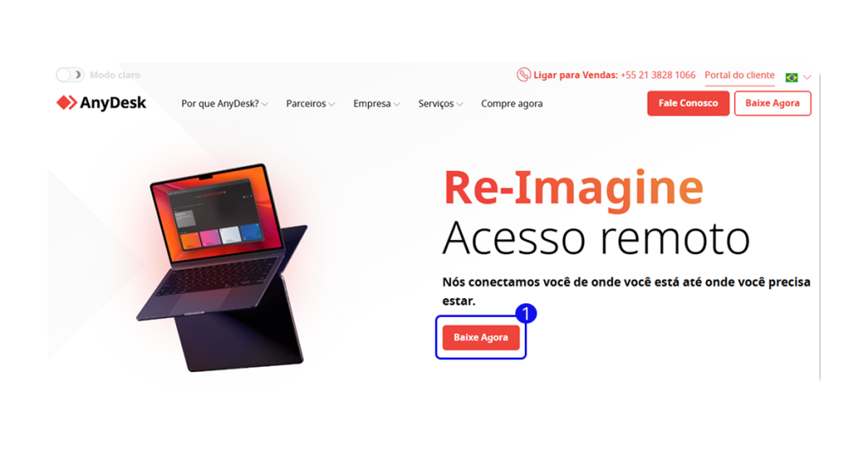This screenshot has width=868, height=455.
Task: Click the numbered badge 1 marker
Action: pyautogui.click(x=526, y=314)
